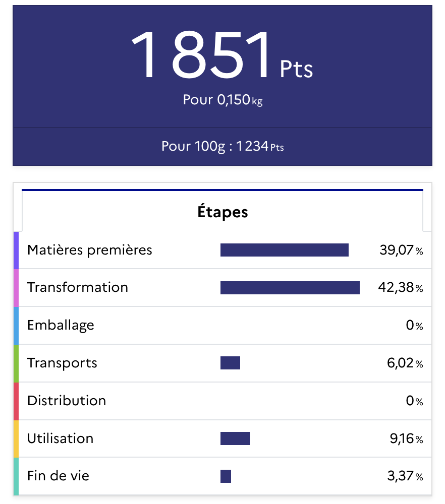Click the Pour 100g : 1234 Pts line
The image size is (445, 504).
pyautogui.click(x=222, y=147)
